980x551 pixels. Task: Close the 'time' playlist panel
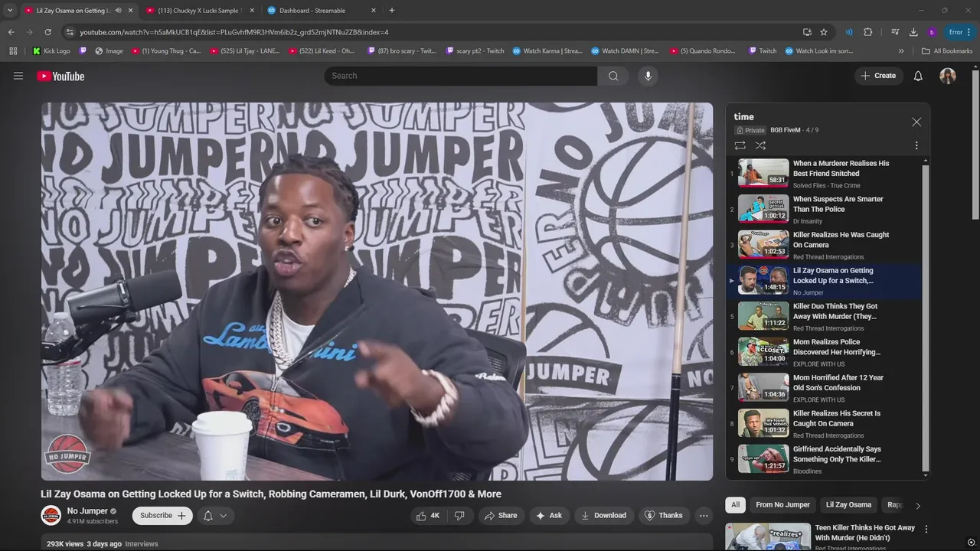(916, 122)
